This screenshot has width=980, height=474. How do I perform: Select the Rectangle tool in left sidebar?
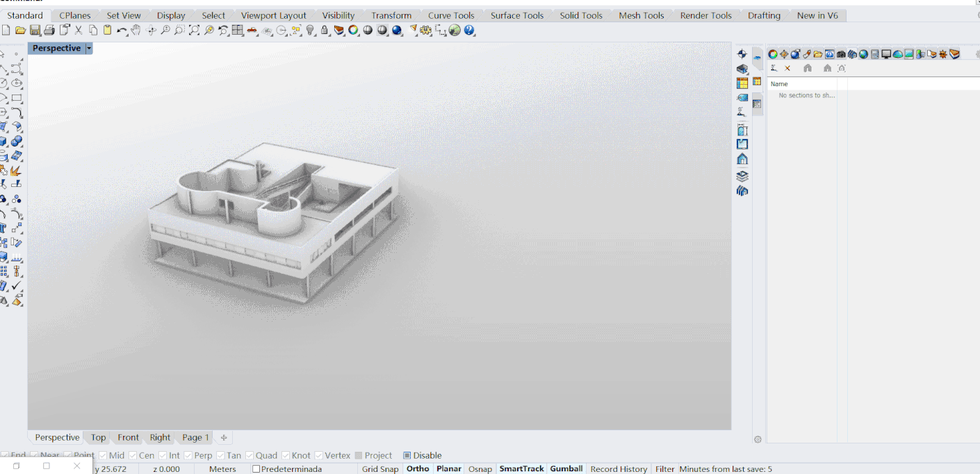(17, 98)
